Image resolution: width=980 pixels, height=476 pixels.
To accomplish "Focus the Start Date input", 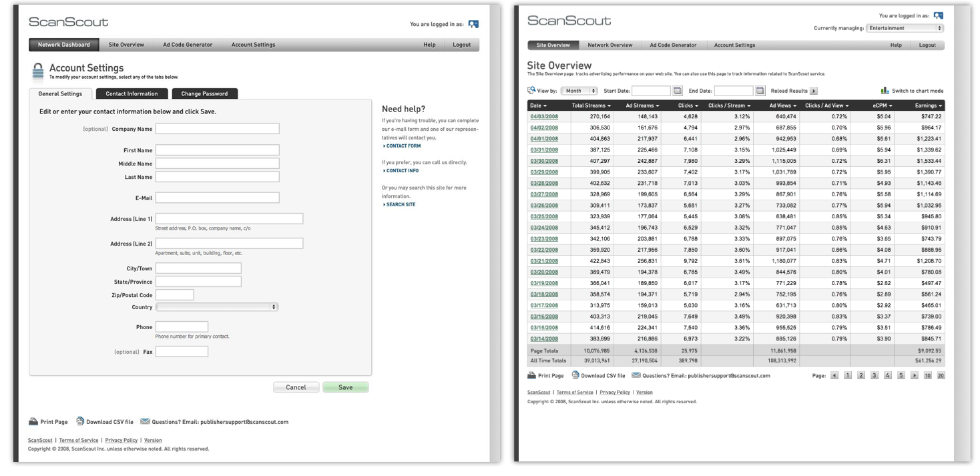I will tap(652, 91).
